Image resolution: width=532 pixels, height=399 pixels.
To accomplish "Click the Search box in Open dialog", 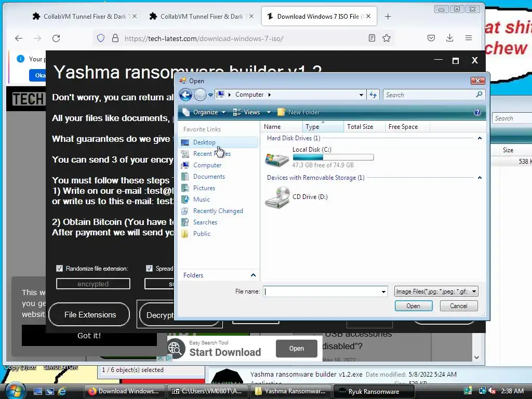I will 429,95.
